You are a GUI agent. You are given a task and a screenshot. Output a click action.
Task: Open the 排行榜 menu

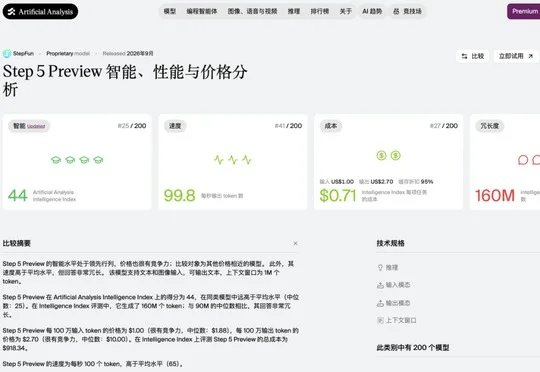point(320,11)
